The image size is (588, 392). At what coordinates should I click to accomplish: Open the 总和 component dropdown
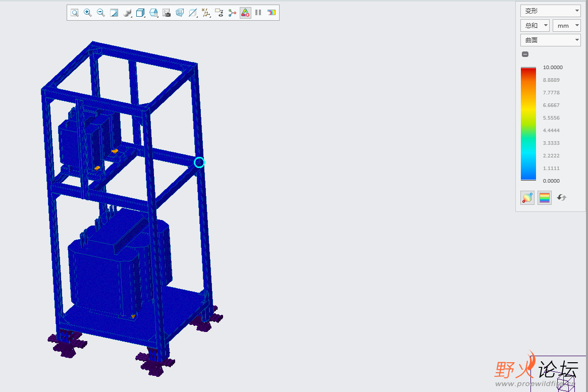pos(534,26)
